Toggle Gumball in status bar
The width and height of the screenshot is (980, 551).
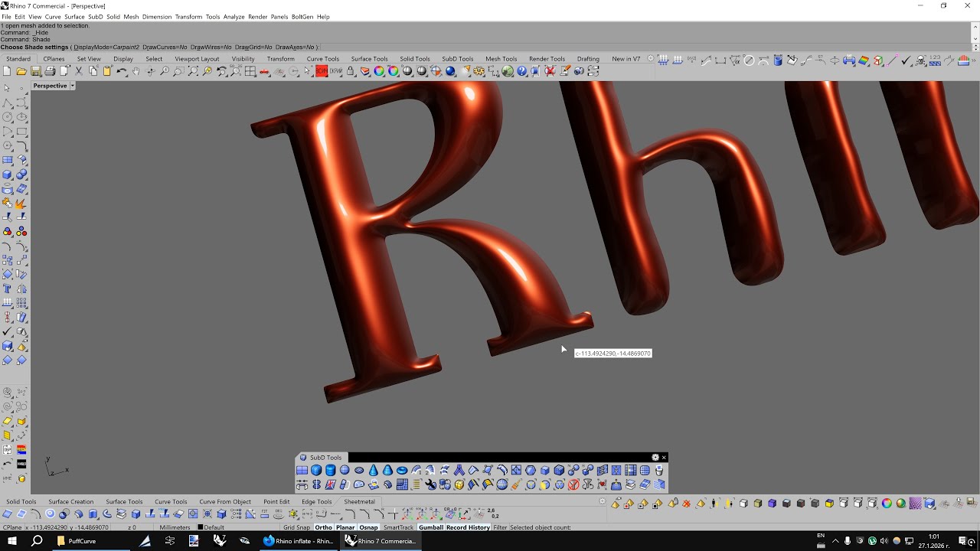coord(431,527)
